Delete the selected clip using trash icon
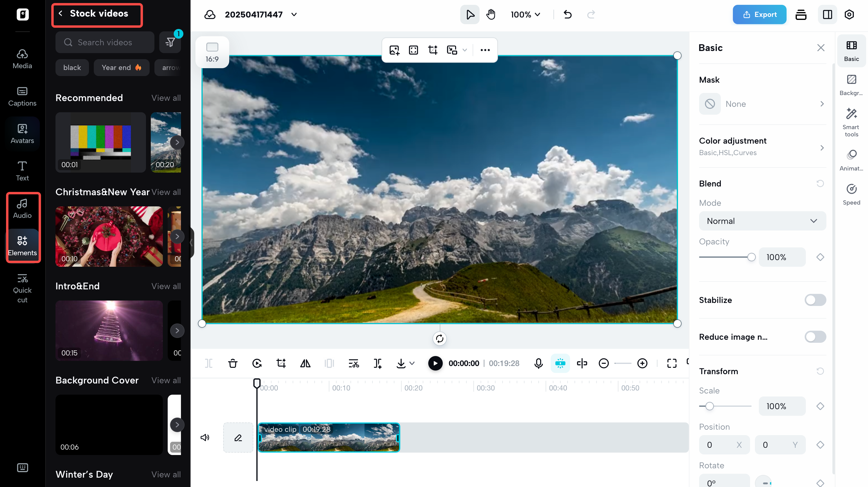 (x=233, y=363)
